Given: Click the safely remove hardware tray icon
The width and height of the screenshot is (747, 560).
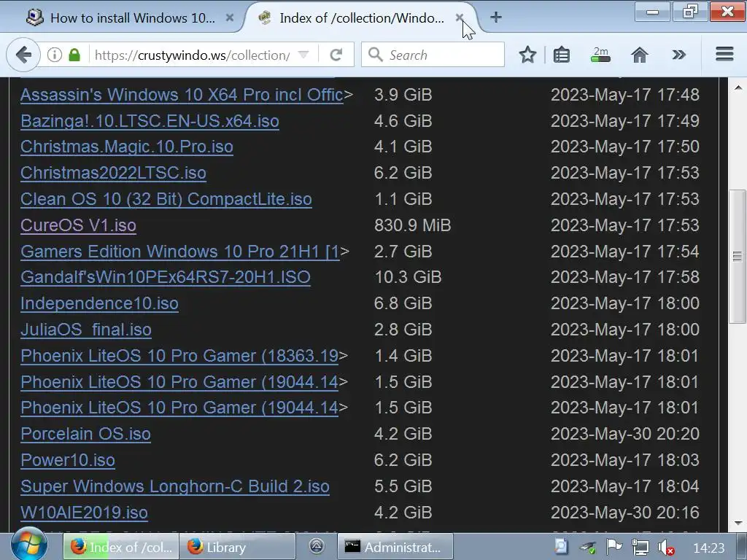Looking at the screenshot, I should (x=588, y=548).
